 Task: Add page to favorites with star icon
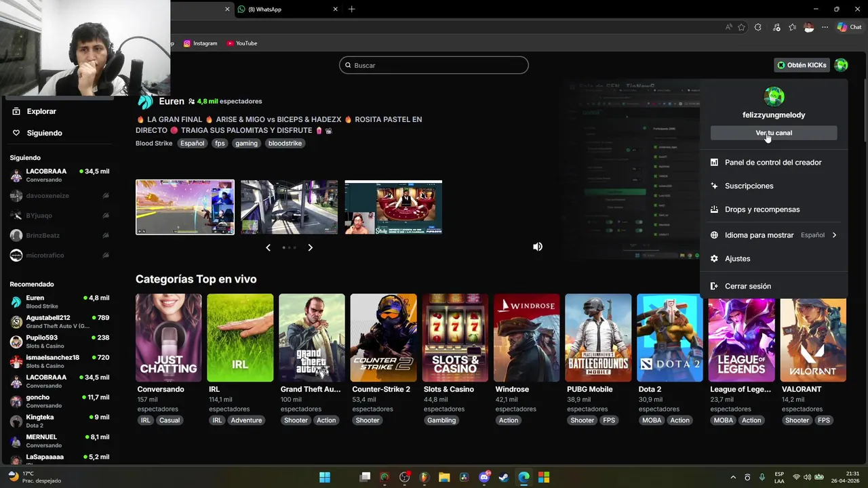coord(742,27)
